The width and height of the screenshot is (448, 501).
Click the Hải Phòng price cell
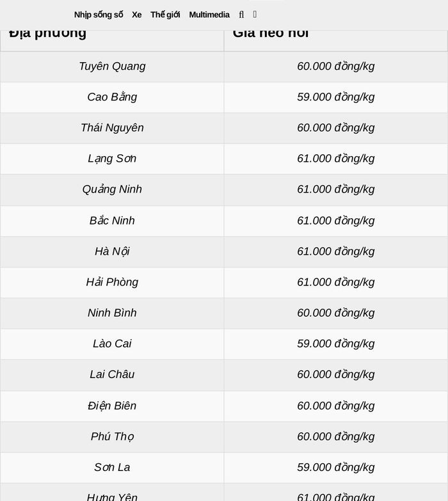(335, 282)
